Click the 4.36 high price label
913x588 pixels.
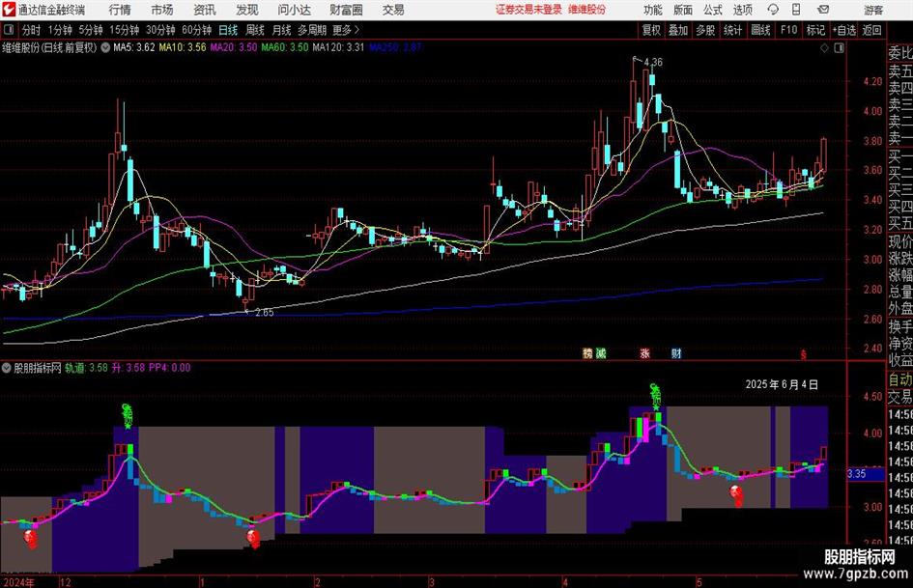coord(653,62)
